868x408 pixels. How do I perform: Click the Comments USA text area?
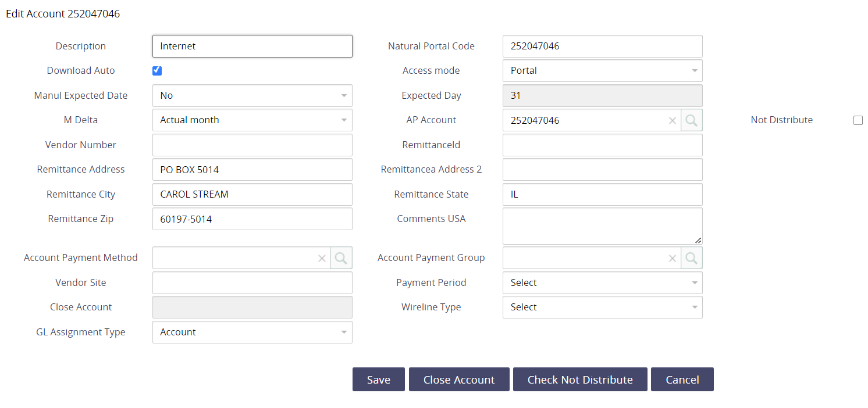pos(602,226)
